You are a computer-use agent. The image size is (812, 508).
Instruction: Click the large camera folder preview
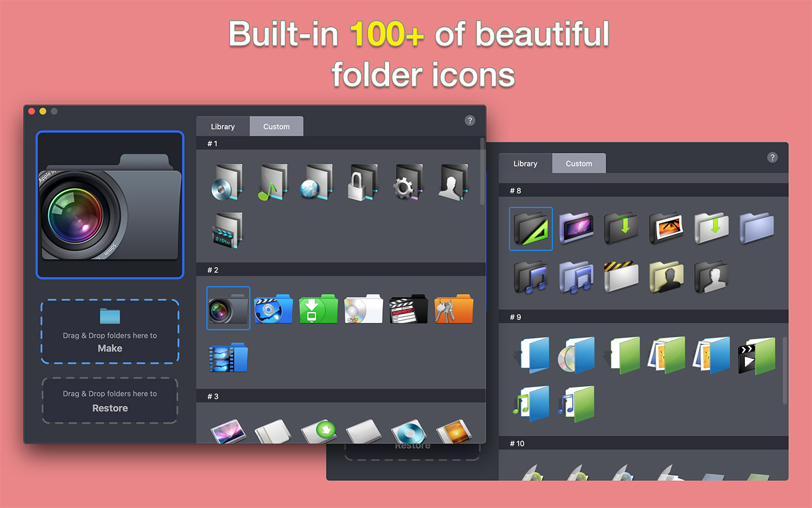pyautogui.click(x=110, y=205)
